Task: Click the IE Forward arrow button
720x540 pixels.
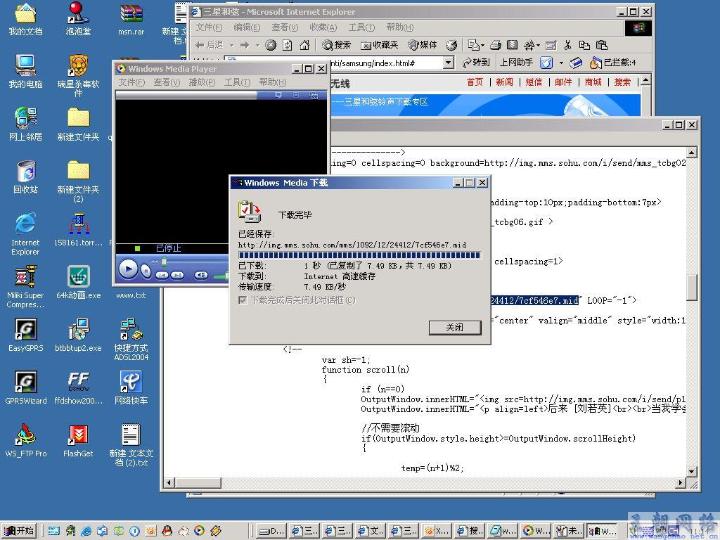Action: [244, 45]
